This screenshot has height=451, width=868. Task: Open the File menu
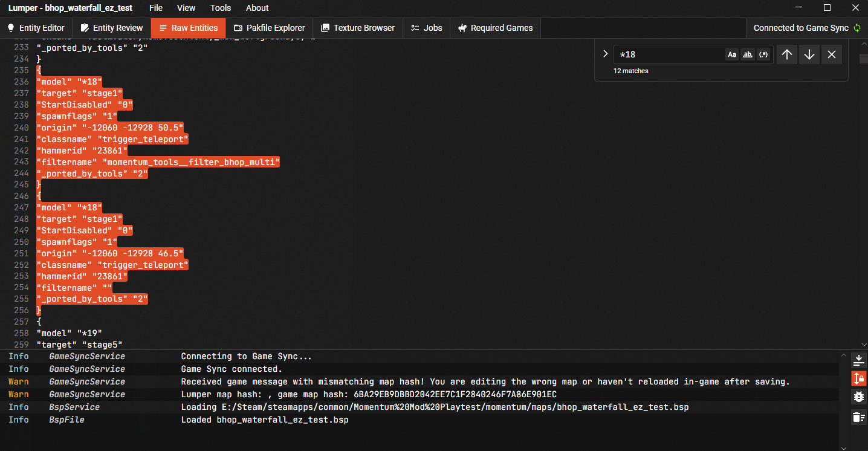pyautogui.click(x=156, y=8)
